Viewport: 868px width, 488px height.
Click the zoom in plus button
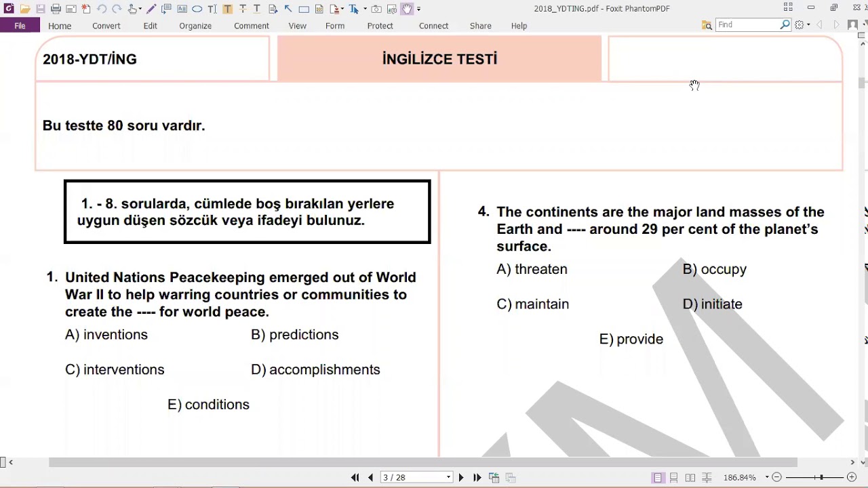click(852, 478)
